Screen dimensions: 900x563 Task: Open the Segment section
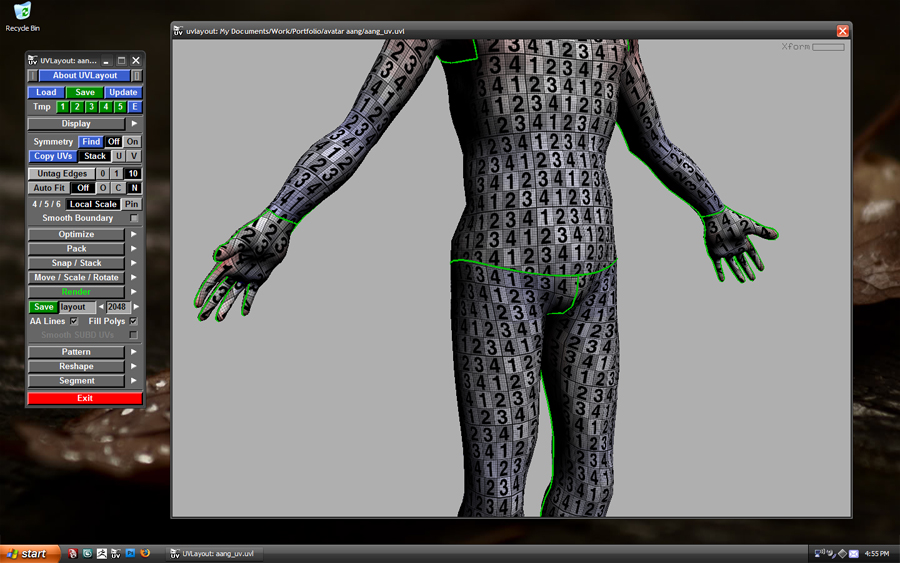tap(76, 380)
